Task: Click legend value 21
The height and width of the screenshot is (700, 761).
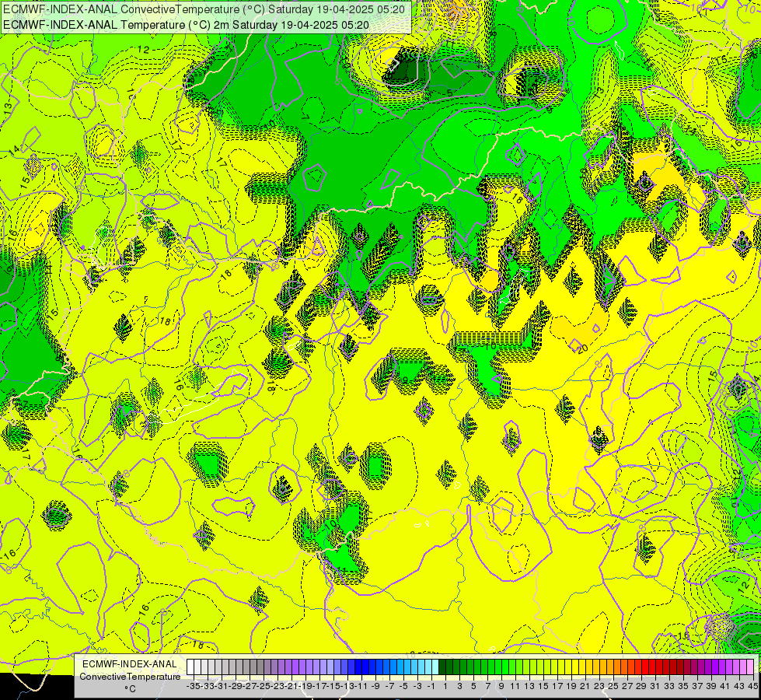Action: 586,687
